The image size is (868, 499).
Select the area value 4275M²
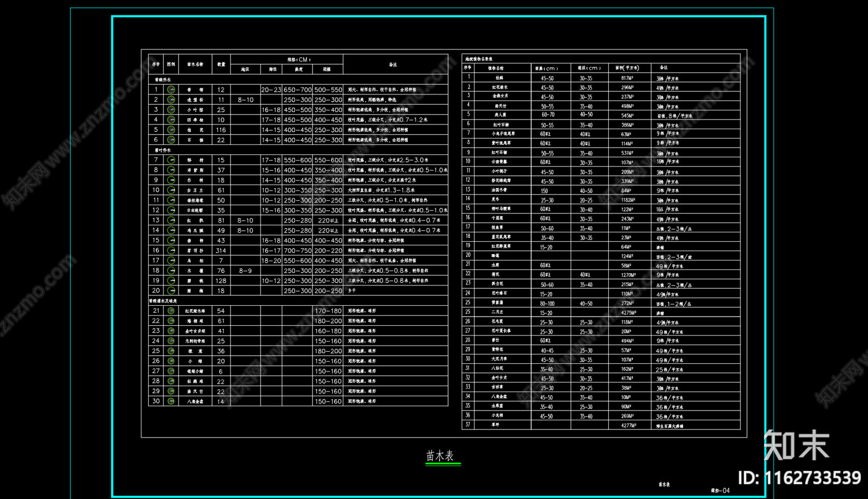point(629,313)
